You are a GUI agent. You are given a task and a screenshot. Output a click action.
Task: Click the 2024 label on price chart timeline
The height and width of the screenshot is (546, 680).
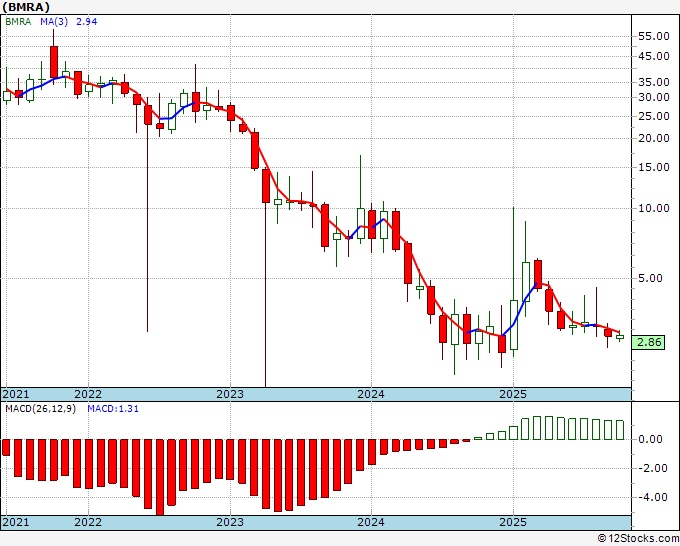371,394
